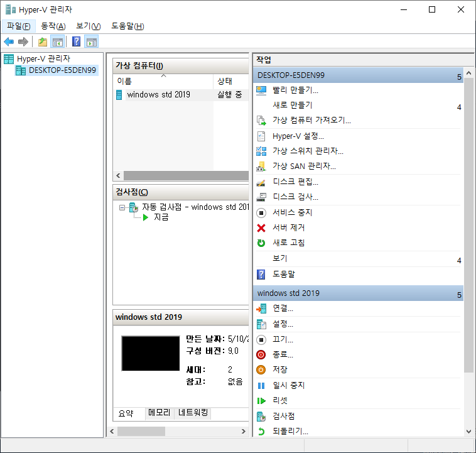Image resolution: width=476 pixels, height=453 pixels.
Task: Click the 되돌리기 revert icon
Action: (261, 432)
